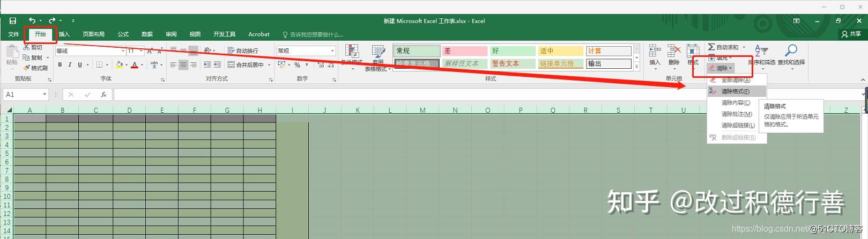Screen dimensions: 868x239
Task: Choose 清除格式(F) menu item
Action: pos(737,91)
